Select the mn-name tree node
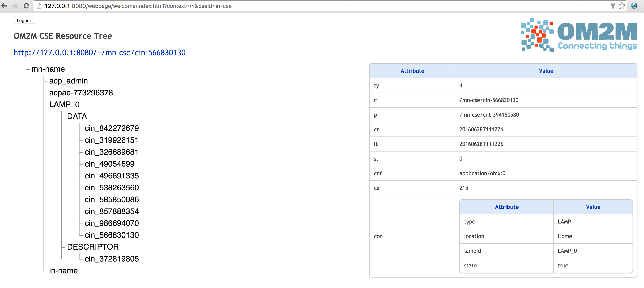The height and width of the screenshot is (288, 644). point(48,69)
